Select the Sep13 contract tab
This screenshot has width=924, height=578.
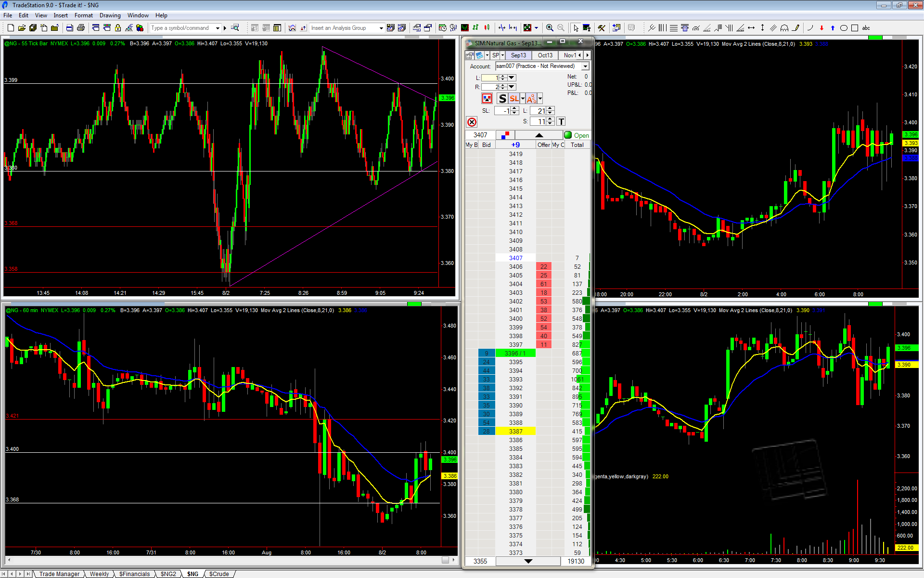518,55
